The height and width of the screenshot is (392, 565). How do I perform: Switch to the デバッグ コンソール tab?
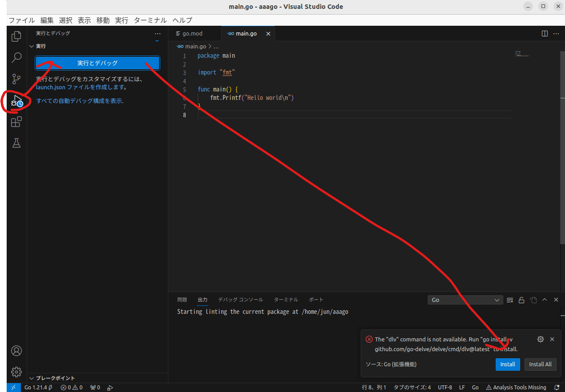coord(240,300)
